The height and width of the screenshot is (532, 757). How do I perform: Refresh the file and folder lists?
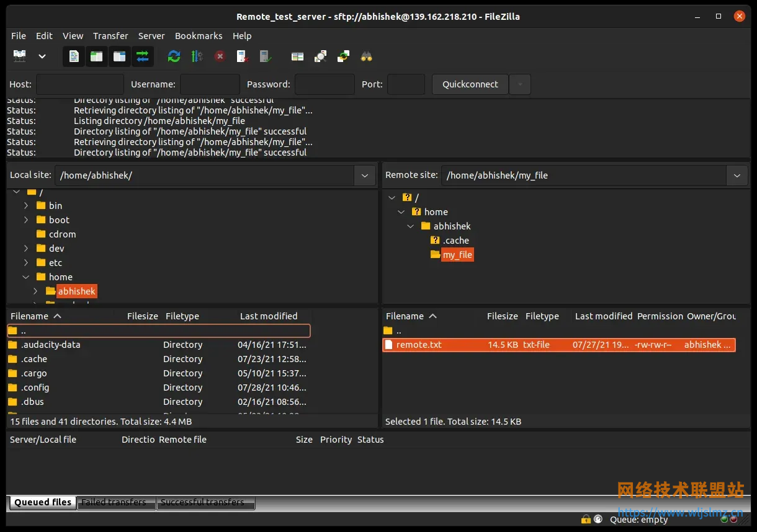[174, 56]
